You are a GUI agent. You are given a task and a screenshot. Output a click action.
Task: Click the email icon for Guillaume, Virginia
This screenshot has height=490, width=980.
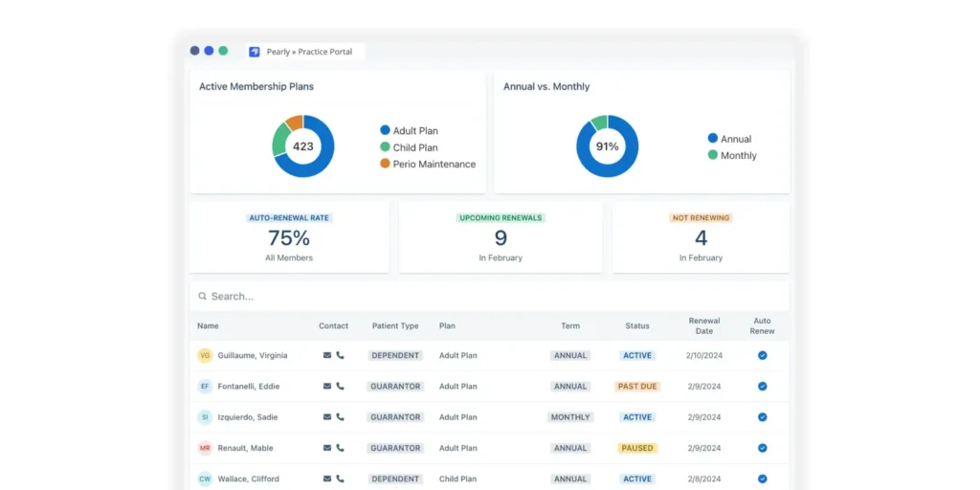[x=327, y=355]
